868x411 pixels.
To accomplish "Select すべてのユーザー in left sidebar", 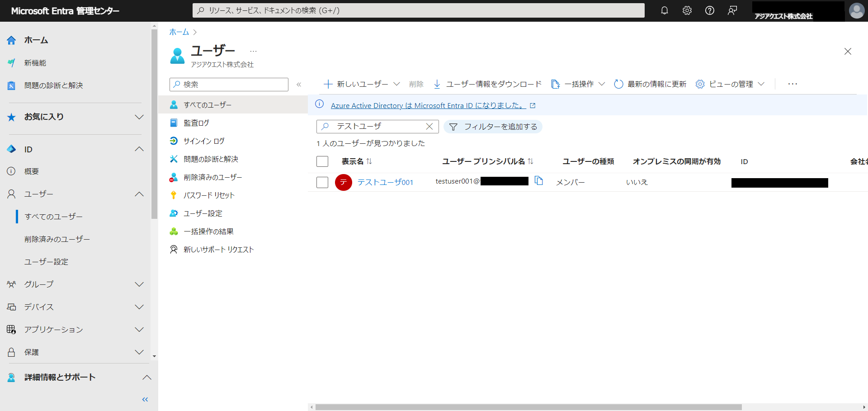I will click(53, 217).
